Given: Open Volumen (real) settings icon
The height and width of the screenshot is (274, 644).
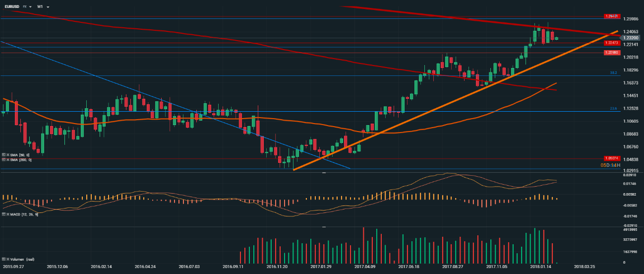Looking at the screenshot, I should pyautogui.click(x=3, y=260).
